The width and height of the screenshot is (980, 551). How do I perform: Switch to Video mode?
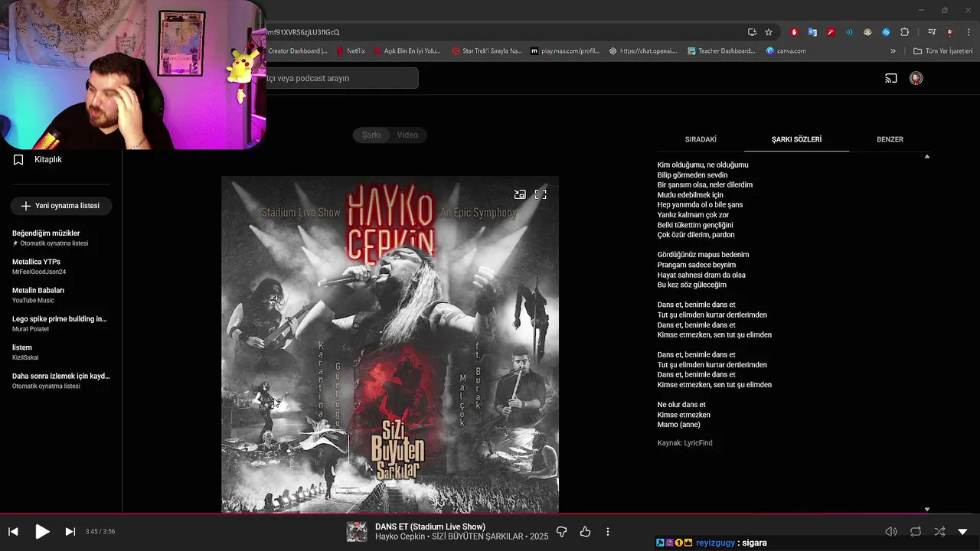point(407,135)
